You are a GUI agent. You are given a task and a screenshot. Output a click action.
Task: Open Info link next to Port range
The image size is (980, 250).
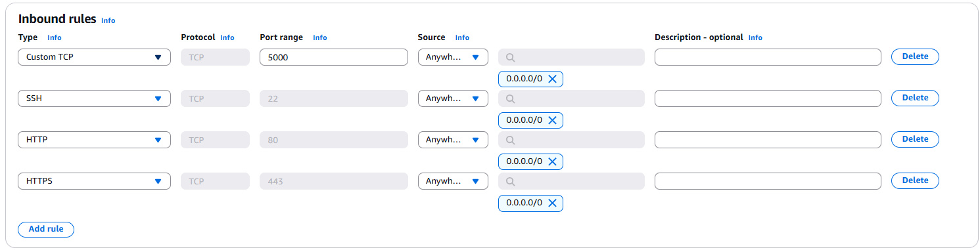point(320,37)
